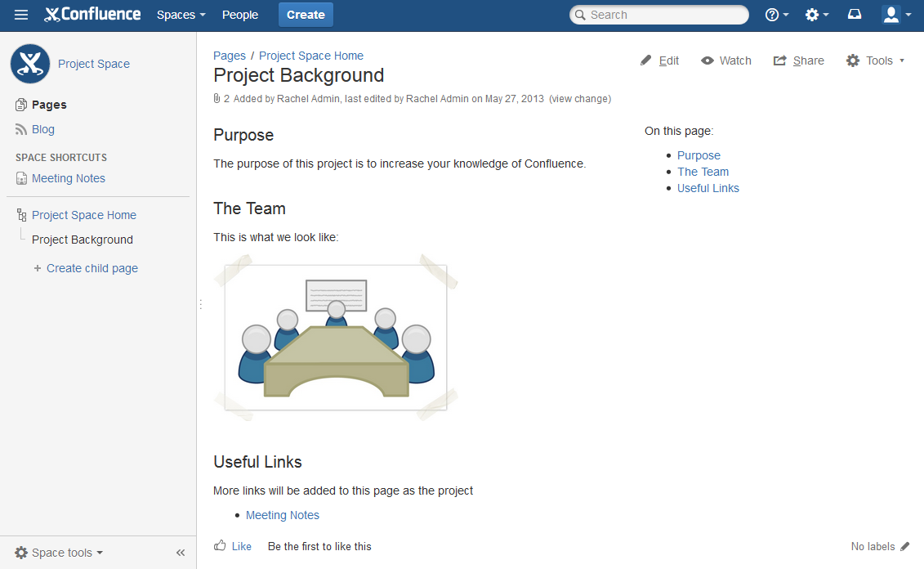Image resolution: width=924 pixels, height=569 pixels.
Task: Click the attachments paperclip icon
Action: (216, 99)
